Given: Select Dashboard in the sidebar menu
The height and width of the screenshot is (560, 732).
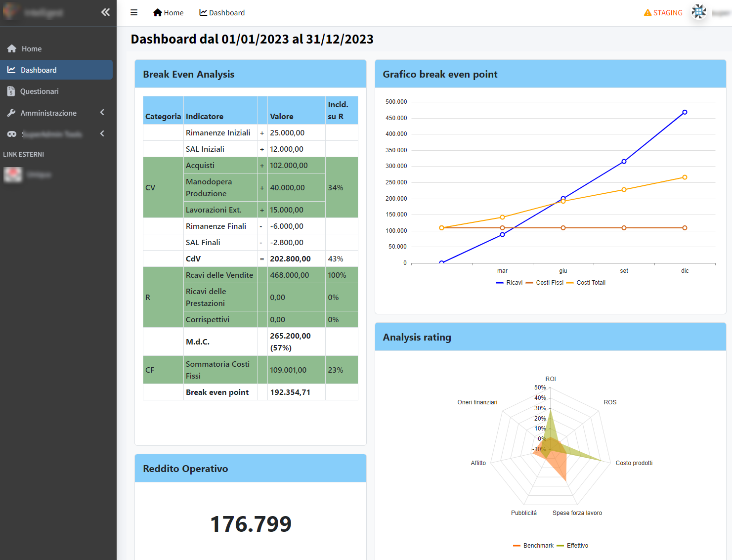Looking at the screenshot, I should click(x=39, y=70).
